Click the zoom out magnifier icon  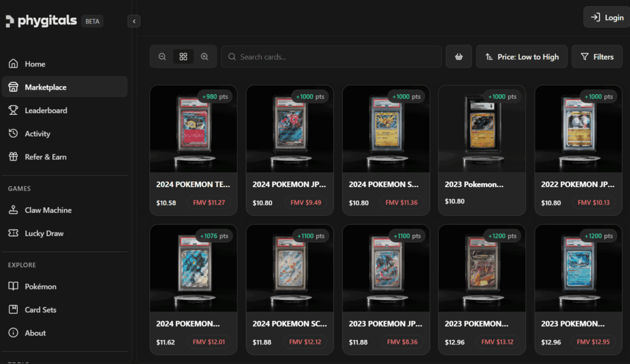(162, 57)
